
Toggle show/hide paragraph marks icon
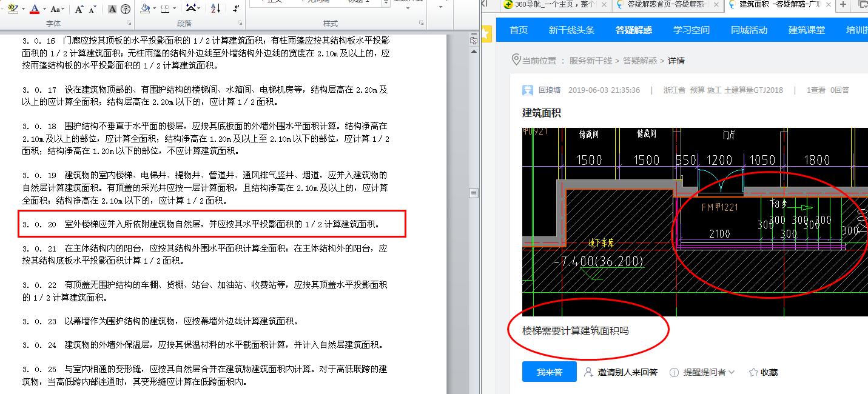[x=236, y=8]
